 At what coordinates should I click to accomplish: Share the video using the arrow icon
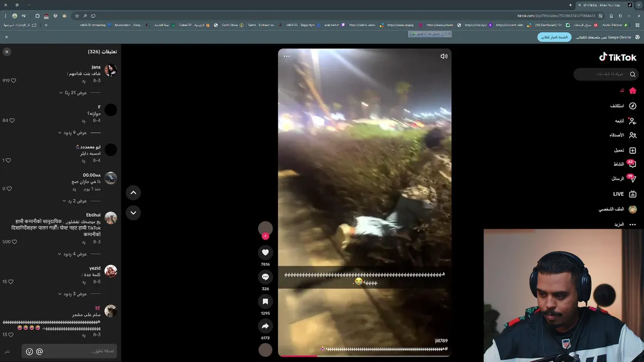265,326
